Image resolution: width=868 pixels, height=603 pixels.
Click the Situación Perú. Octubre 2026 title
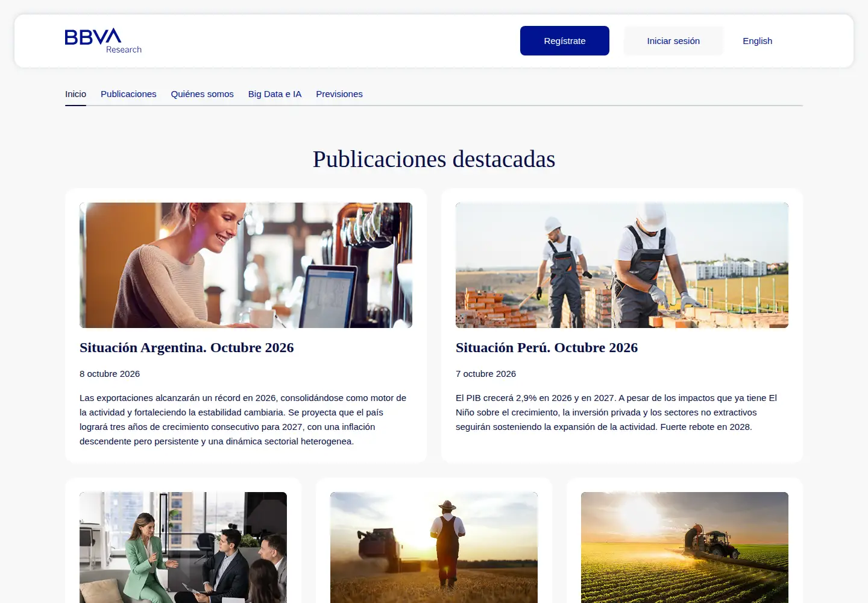547,348
